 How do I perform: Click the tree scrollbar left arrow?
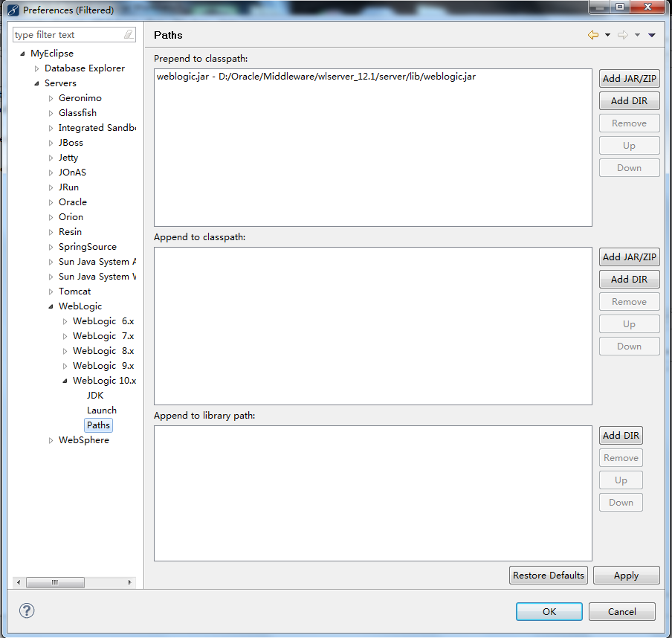19,582
